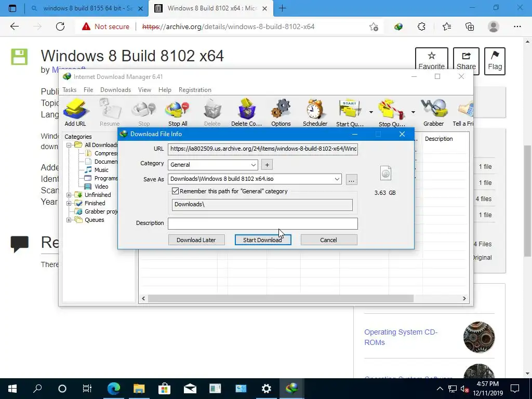This screenshot has height=399, width=532.
Task: Switch to the windows 8 build 8155 search tab
Action: [87, 8]
